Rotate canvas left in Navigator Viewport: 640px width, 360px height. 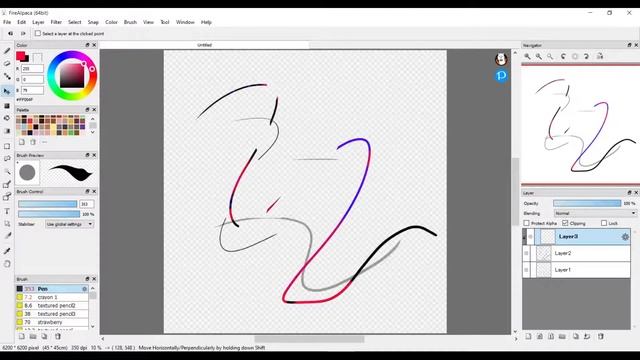point(563,56)
